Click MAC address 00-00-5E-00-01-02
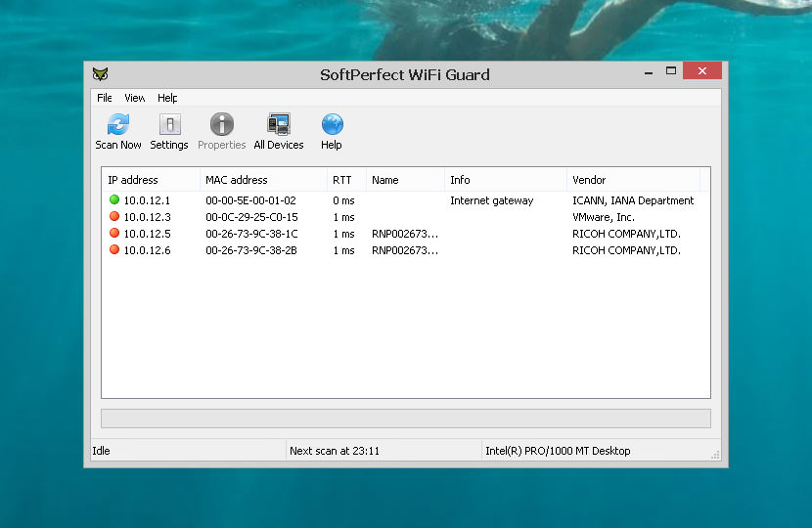 pyautogui.click(x=250, y=200)
